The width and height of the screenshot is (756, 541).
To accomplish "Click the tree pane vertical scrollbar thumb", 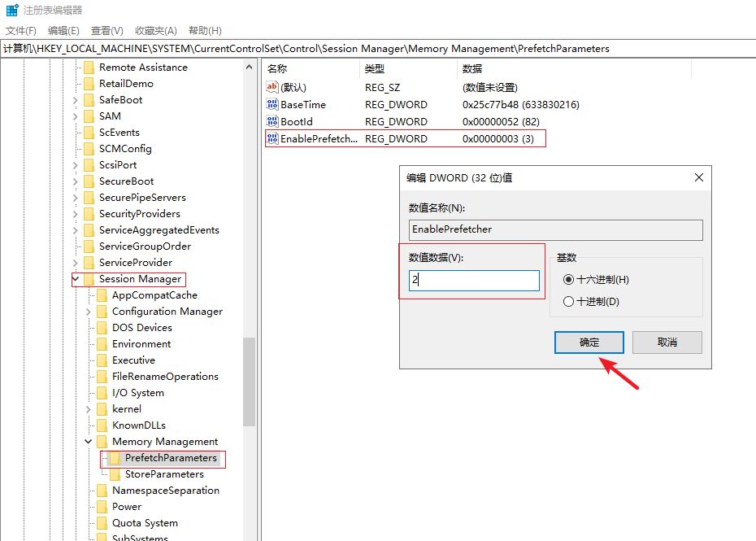I will 249,382.
